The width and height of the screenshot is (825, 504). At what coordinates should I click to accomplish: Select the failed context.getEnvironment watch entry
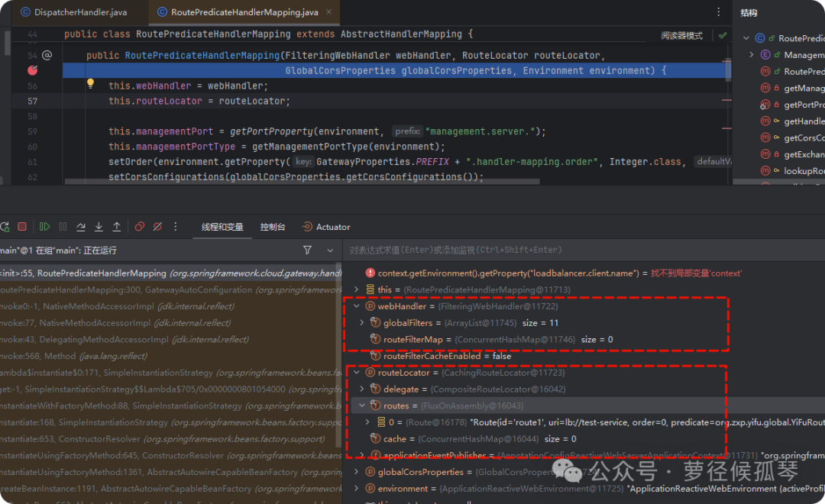coord(554,273)
